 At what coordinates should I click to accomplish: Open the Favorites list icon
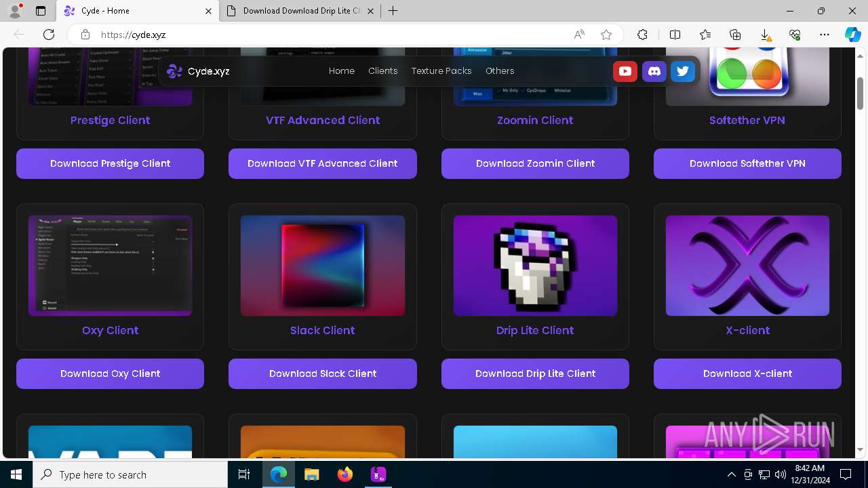coord(705,35)
